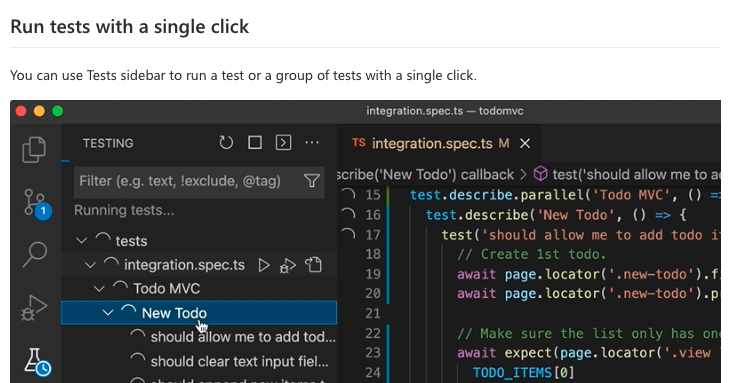Viewport: 732px width, 383px height.
Task: Click the TODO_ITEMS[0] code on line 24
Action: click(x=523, y=373)
